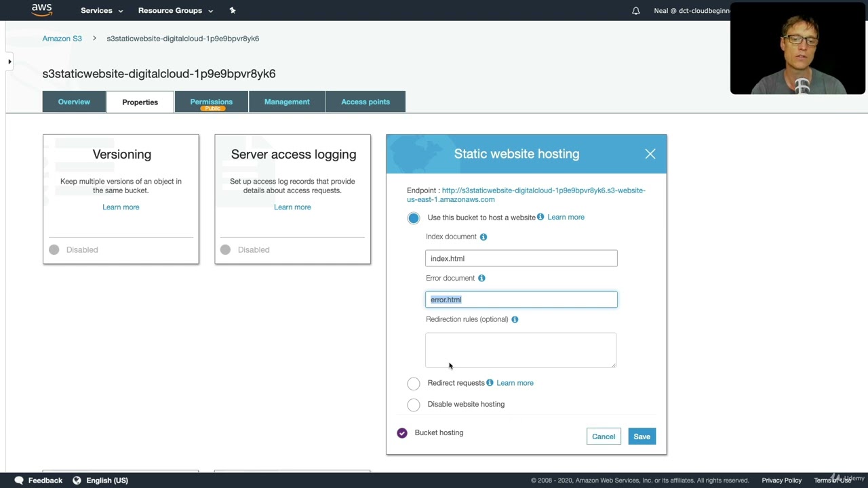Click info icon beside Redirect requests

(x=490, y=383)
